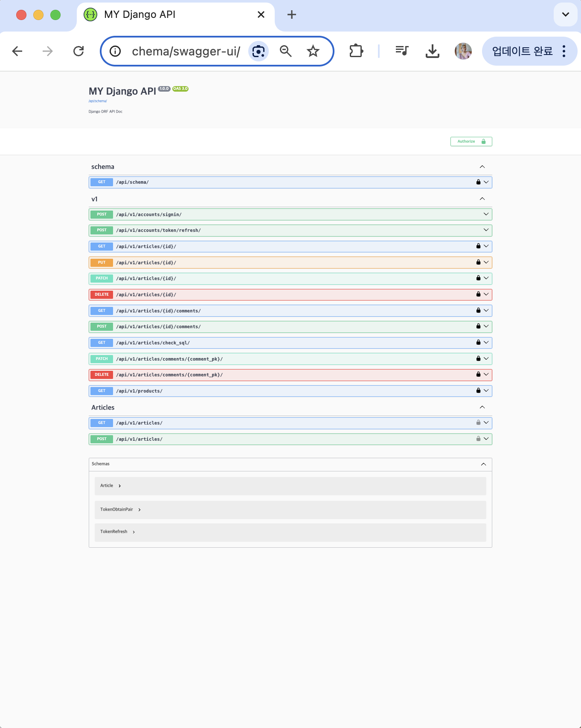Viewport: 581px width, 728px height.
Task: Open the media controls icon
Action: tap(402, 51)
